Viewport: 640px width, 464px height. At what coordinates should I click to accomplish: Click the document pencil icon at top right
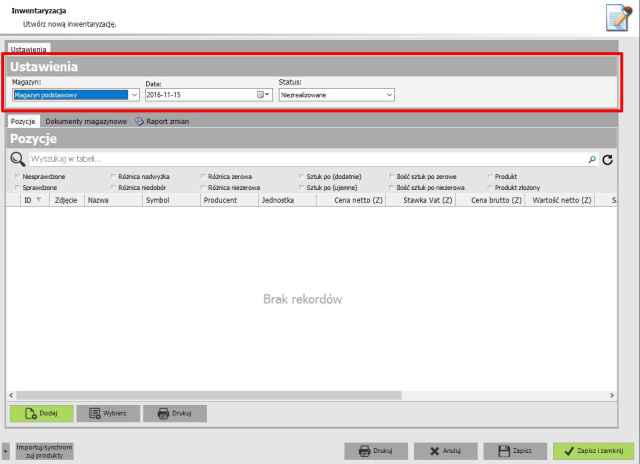tap(619, 17)
